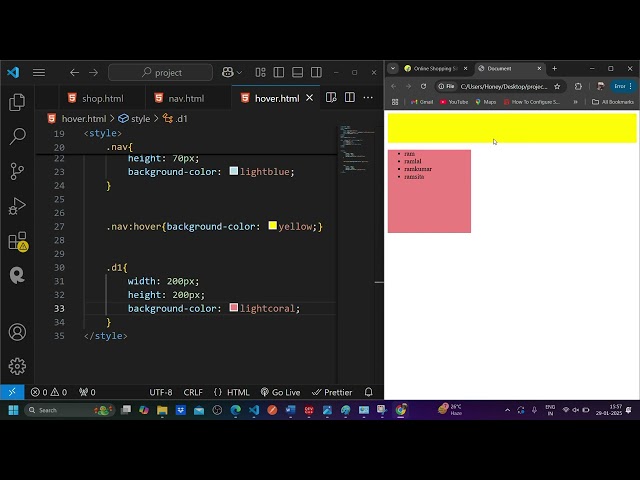
Task: Open the Chrome profile avatar
Action: pos(600,86)
